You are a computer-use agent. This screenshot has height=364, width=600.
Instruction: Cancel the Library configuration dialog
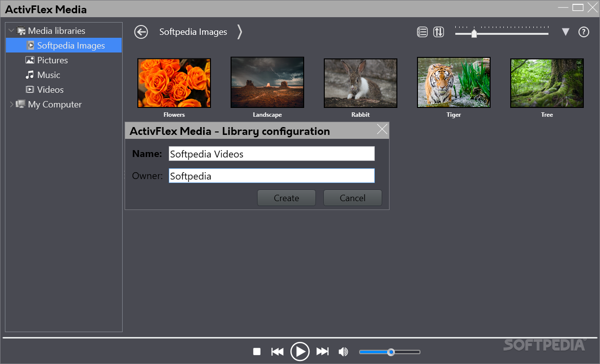(353, 198)
